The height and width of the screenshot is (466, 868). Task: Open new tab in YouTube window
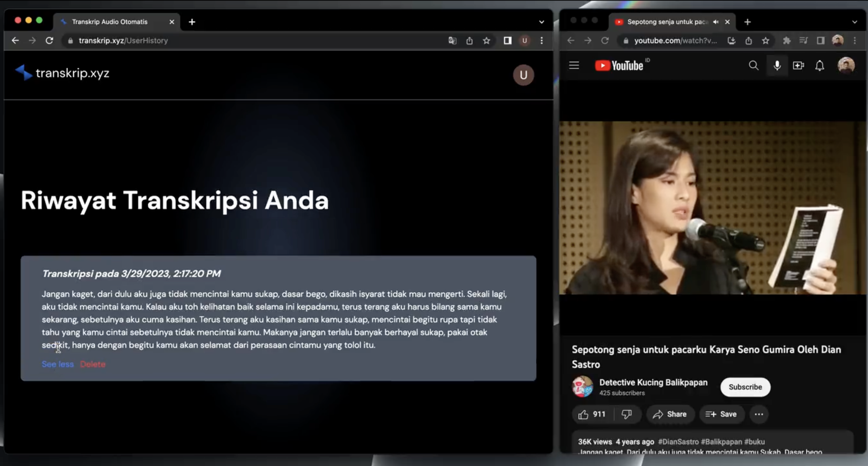click(747, 22)
